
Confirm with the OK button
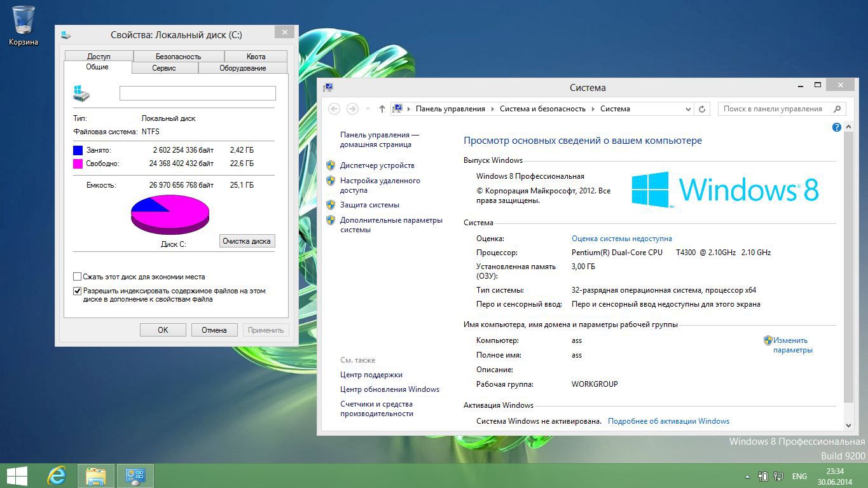point(163,330)
